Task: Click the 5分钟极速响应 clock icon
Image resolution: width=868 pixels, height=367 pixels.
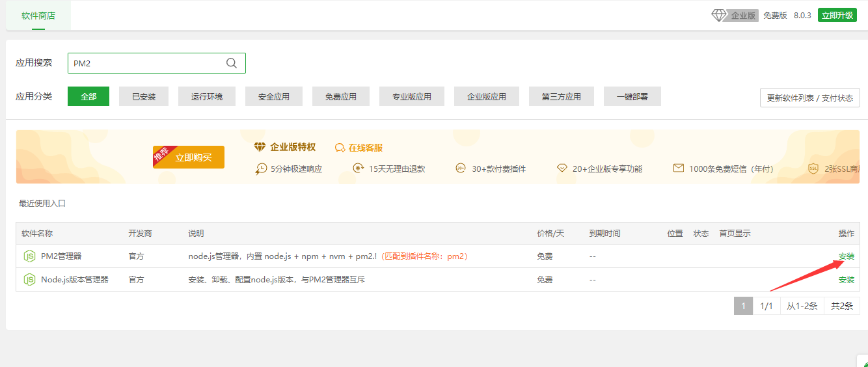Action: [261, 169]
